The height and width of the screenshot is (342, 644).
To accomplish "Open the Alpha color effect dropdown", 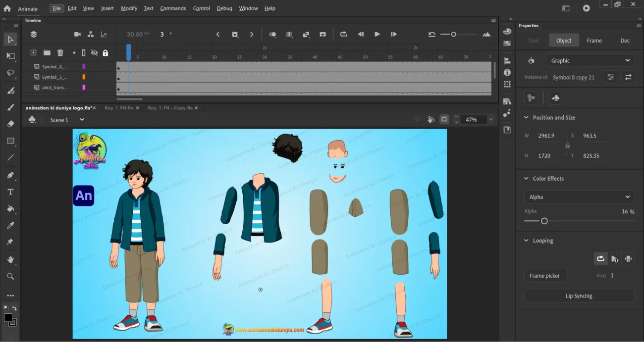I will point(579,197).
